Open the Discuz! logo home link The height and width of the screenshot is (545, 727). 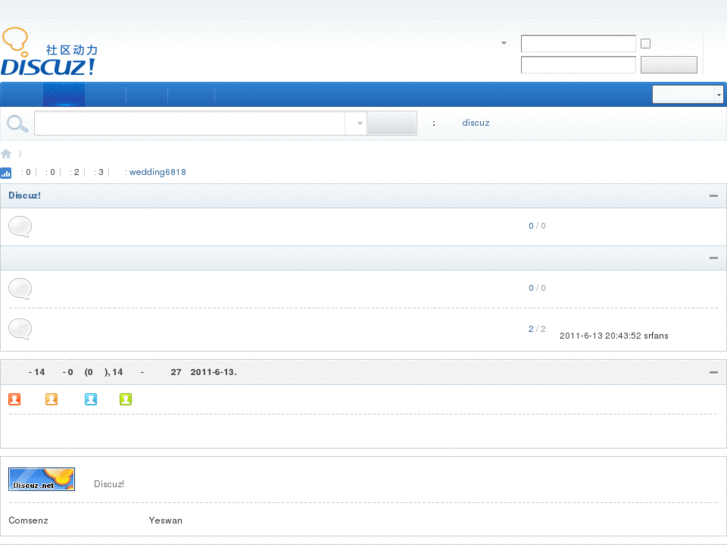coord(49,52)
